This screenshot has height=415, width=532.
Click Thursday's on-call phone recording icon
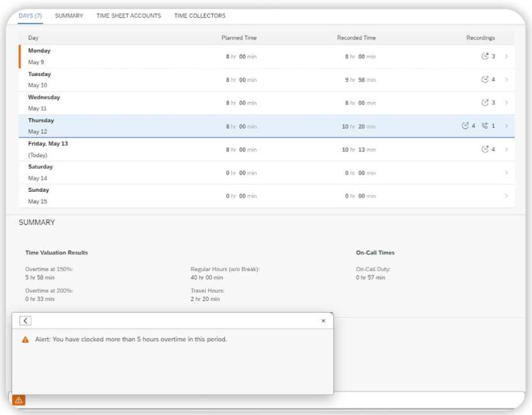point(485,126)
